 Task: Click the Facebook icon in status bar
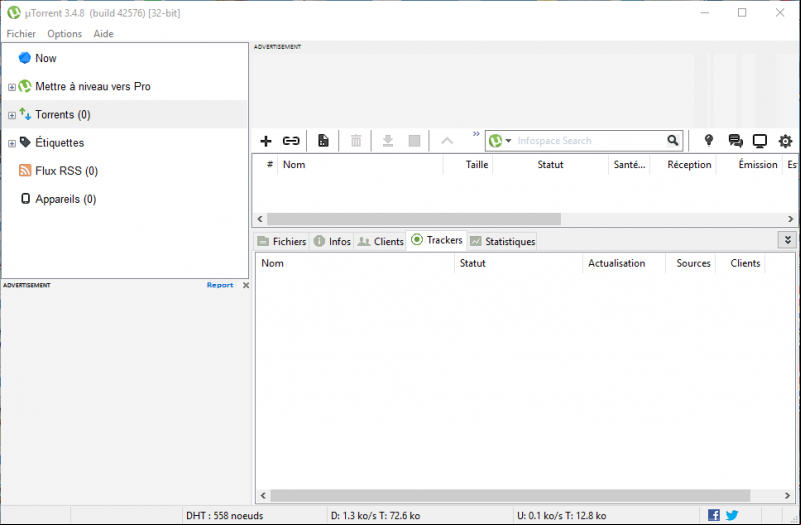[x=714, y=515]
